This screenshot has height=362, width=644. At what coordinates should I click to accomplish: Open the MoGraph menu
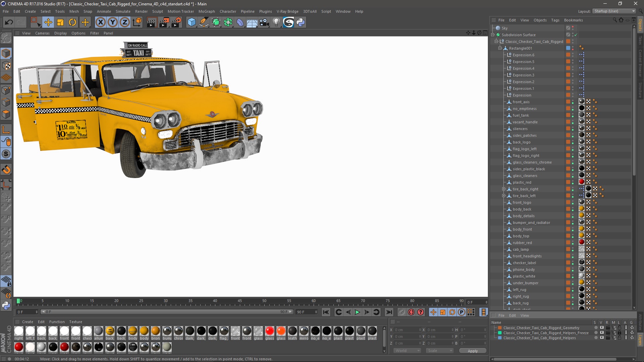pyautogui.click(x=207, y=11)
